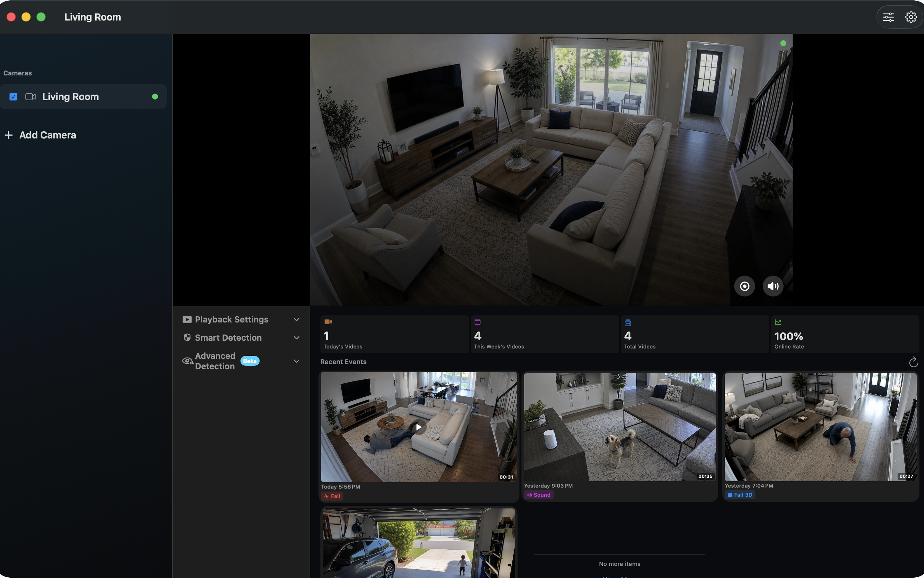Click the Smart Detection shield icon

click(187, 338)
